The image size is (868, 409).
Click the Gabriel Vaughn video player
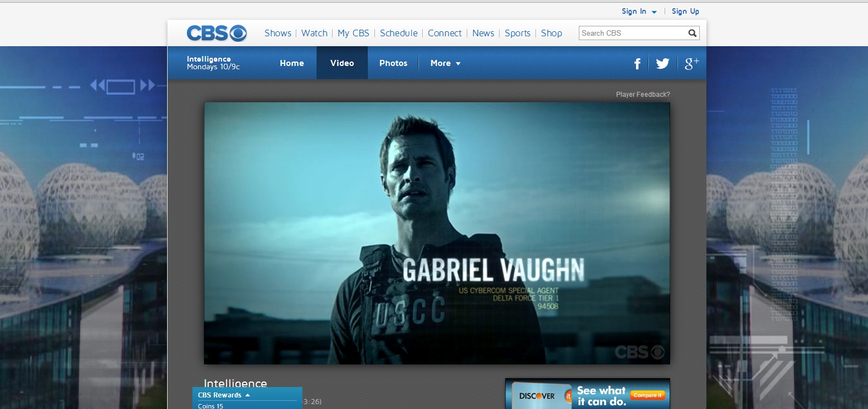(x=437, y=233)
